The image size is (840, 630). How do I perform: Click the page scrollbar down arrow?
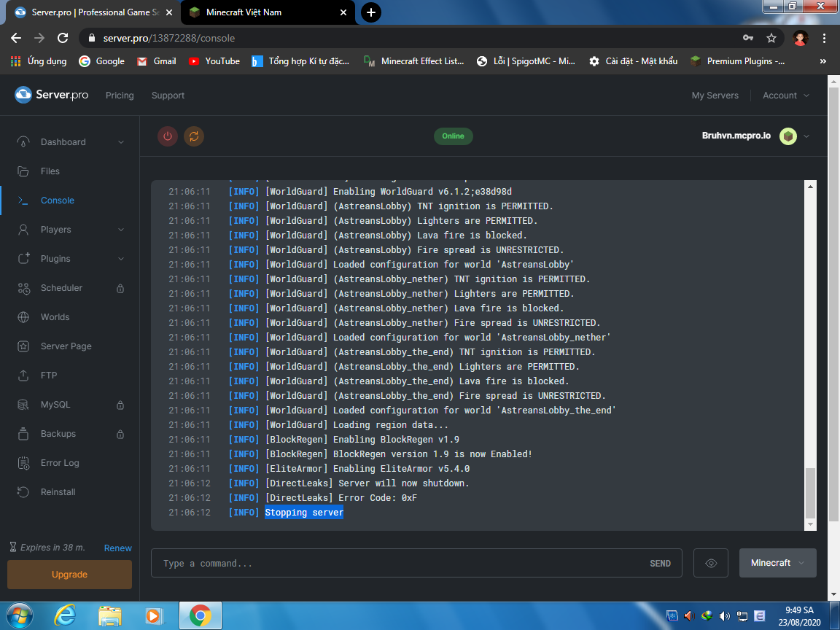[x=833, y=595]
